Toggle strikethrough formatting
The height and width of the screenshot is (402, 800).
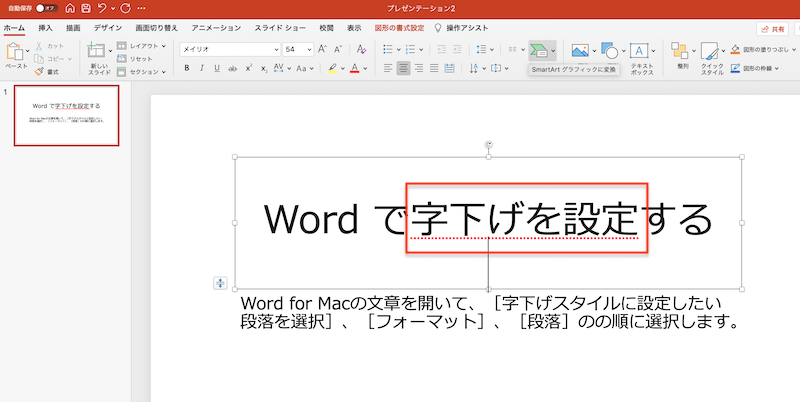[x=232, y=68]
